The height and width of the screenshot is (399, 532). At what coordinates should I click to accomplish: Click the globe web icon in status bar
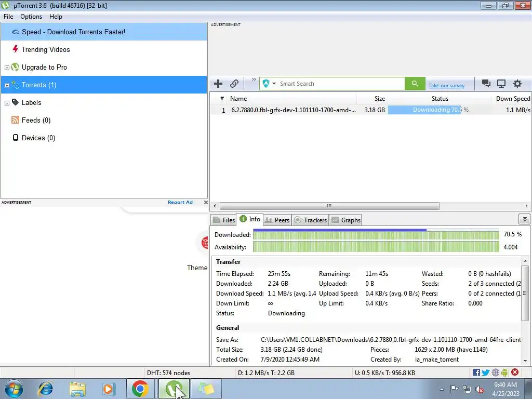495,373
